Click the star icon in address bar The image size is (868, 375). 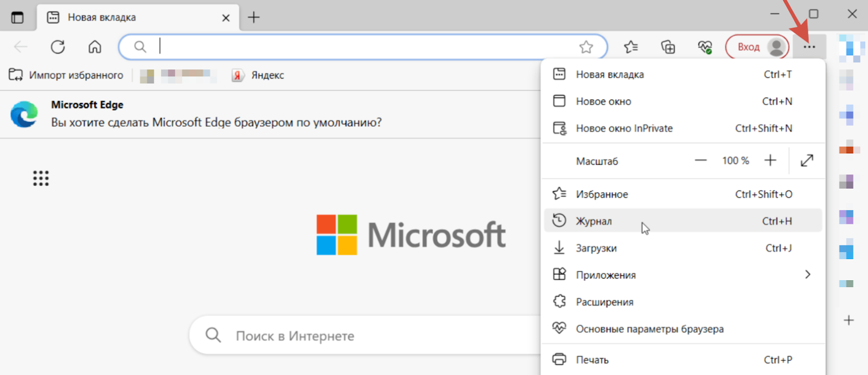(x=586, y=47)
